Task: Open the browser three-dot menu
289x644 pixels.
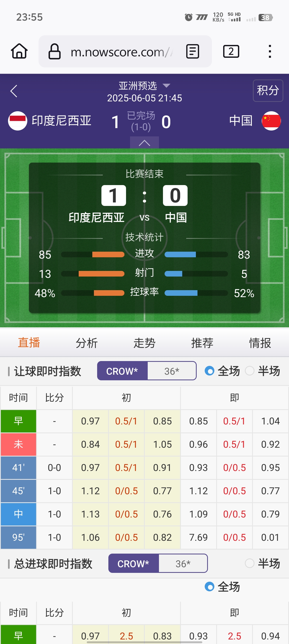Action: point(270,51)
